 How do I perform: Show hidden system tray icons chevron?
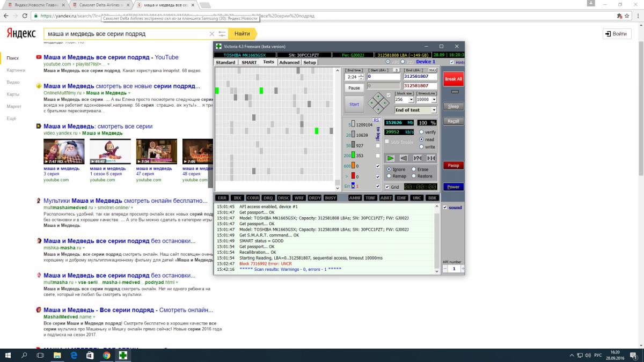[571, 355]
